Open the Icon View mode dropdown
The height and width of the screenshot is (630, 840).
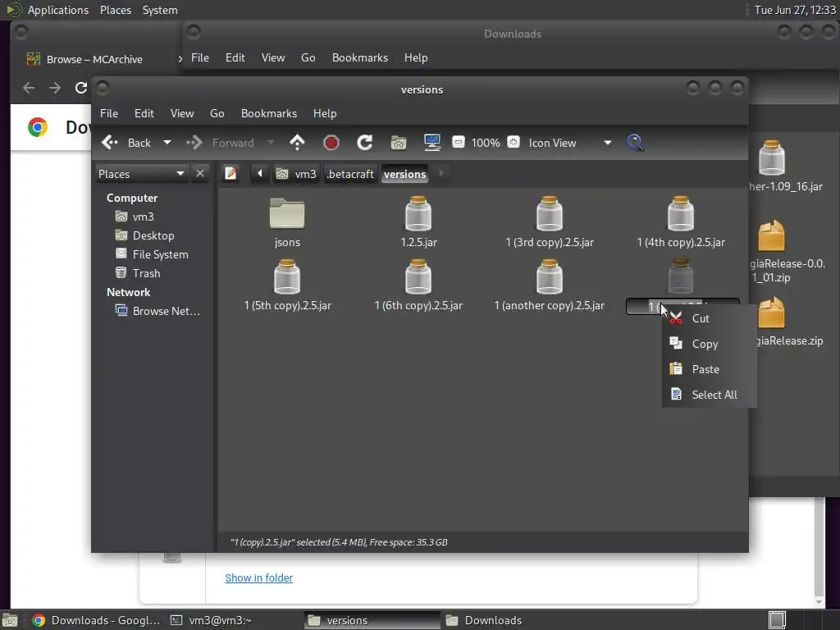tap(570, 143)
